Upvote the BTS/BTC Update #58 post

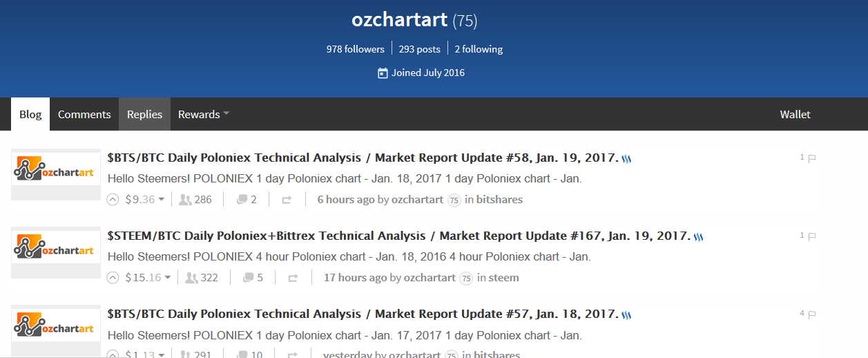113,200
